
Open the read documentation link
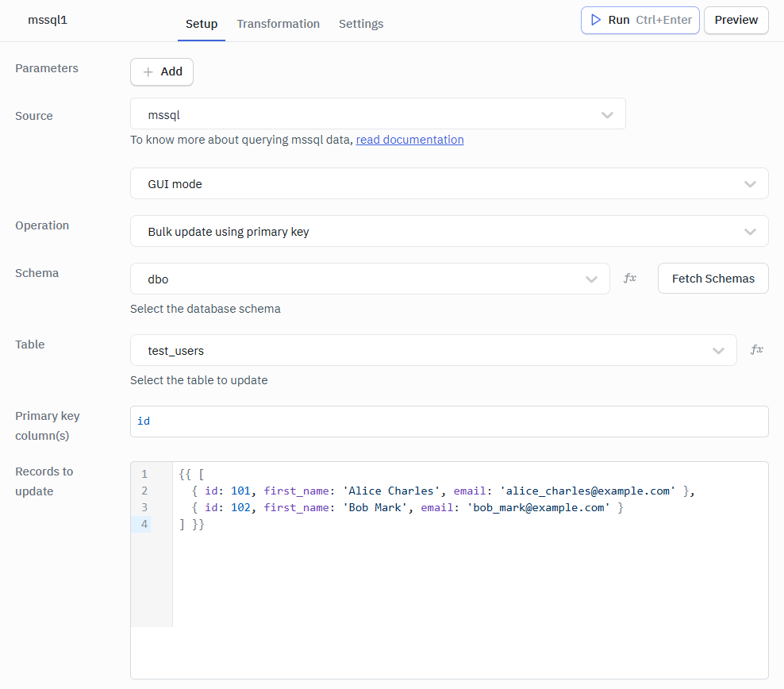[410, 140]
